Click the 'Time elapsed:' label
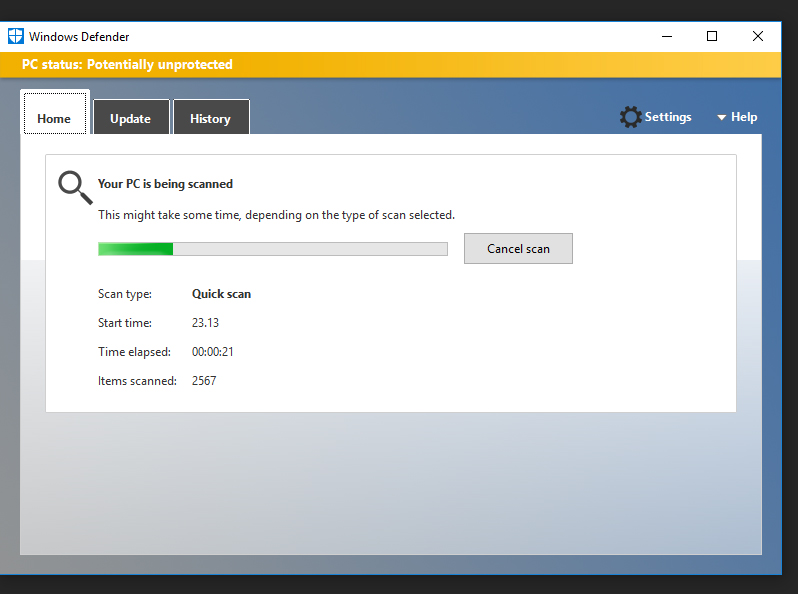Image resolution: width=798 pixels, height=594 pixels. point(134,352)
